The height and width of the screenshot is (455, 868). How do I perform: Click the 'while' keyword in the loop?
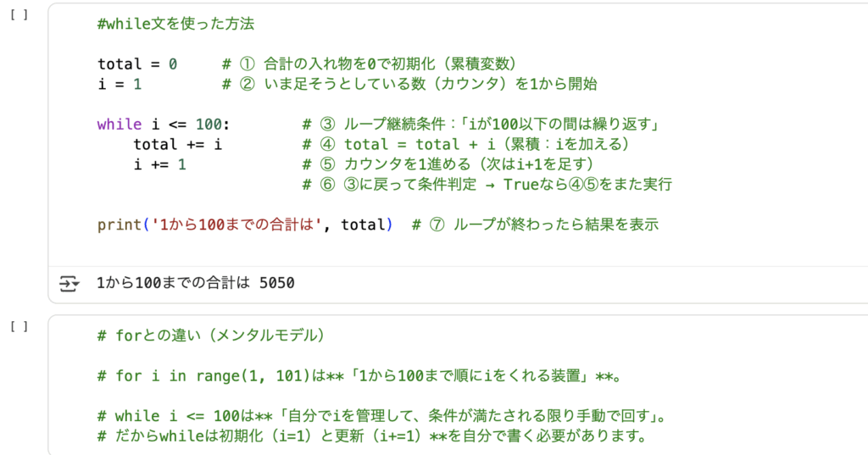[120, 125]
